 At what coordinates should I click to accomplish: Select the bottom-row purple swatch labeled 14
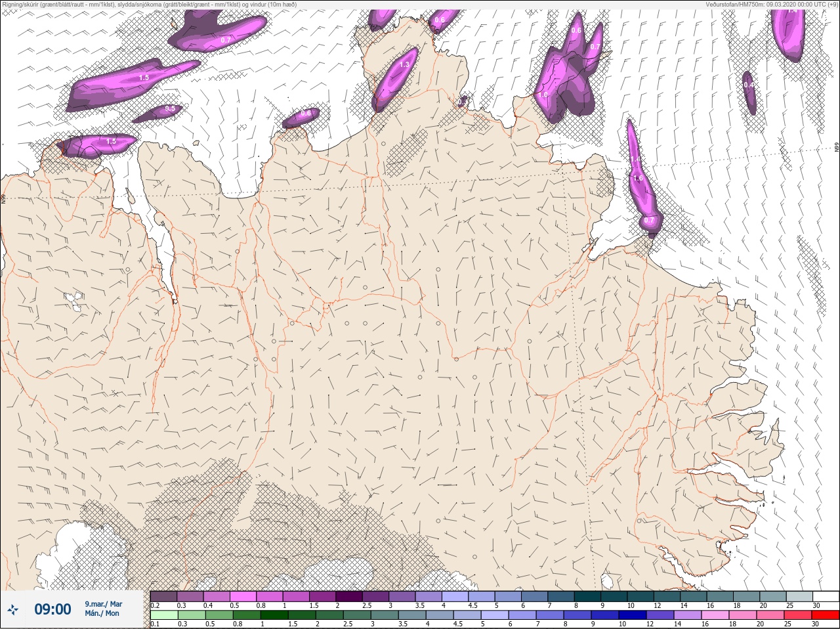pyautogui.click(x=688, y=615)
